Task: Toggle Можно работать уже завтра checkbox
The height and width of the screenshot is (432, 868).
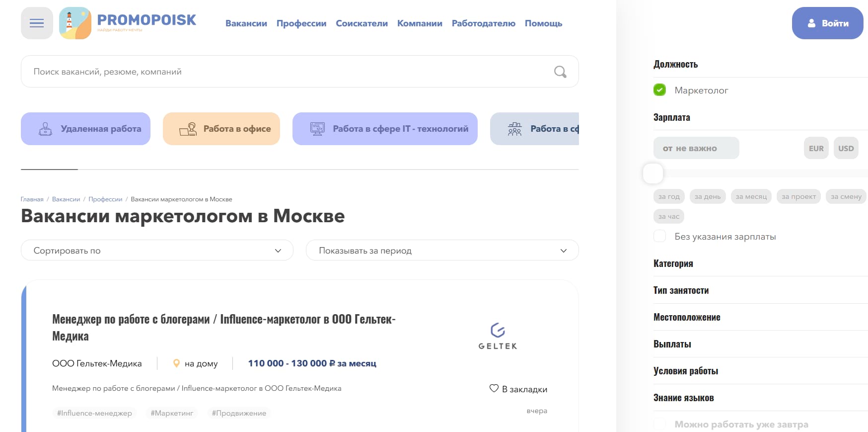Action: click(659, 424)
